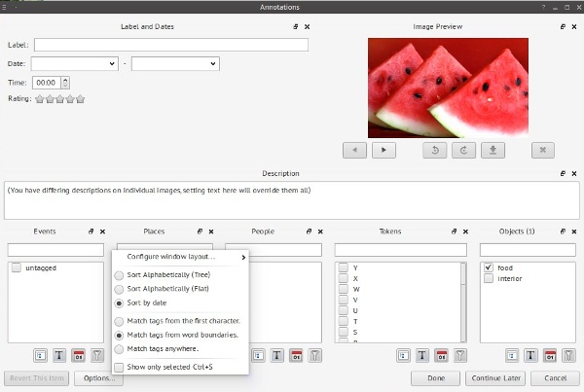Go to previous image in preview

[354, 150]
